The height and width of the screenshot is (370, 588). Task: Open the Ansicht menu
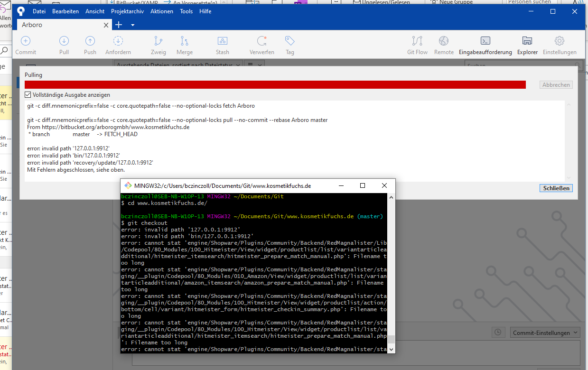[x=95, y=11]
